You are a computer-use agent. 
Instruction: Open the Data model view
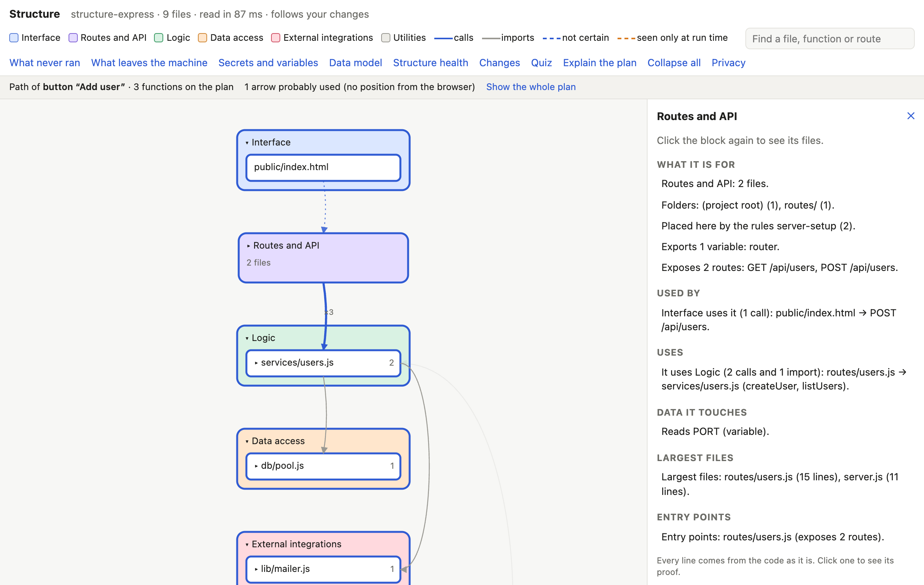coord(356,63)
